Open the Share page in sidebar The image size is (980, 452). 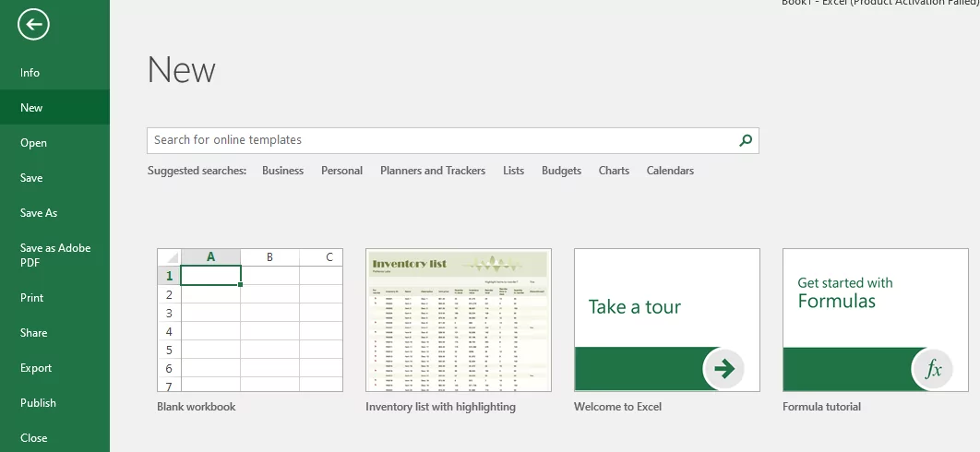[33, 333]
